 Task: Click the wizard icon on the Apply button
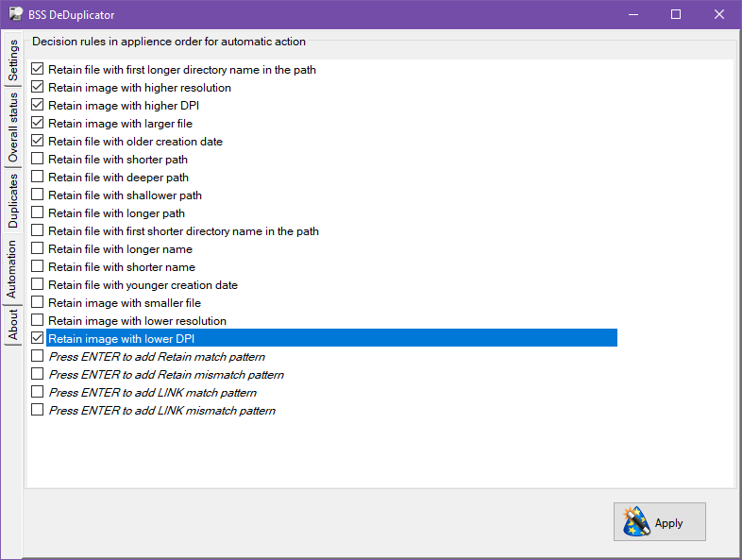point(634,522)
